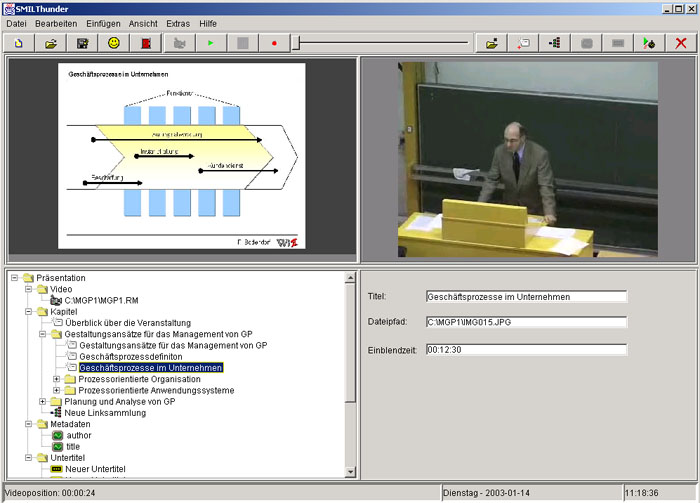The height and width of the screenshot is (503, 700).
Task: Click the video position slider track
Action: coord(380,43)
